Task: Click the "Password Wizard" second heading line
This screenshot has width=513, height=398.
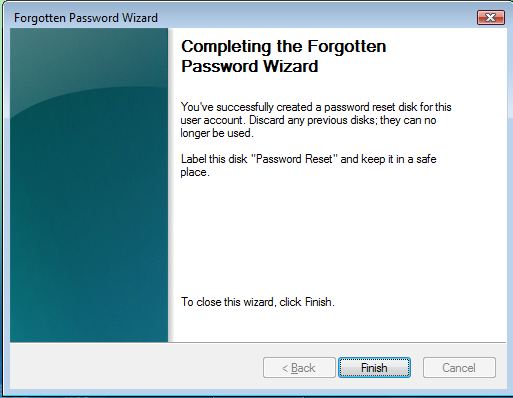Action: (x=249, y=66)
